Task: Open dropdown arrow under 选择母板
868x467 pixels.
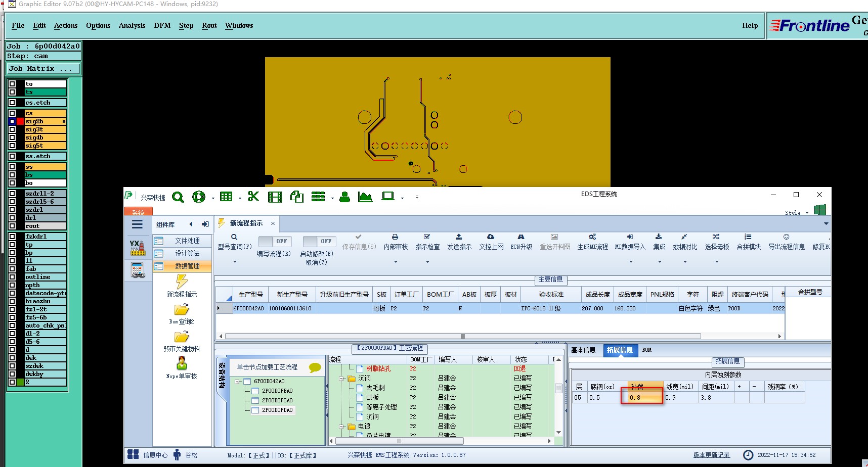Action: (717, 262)
